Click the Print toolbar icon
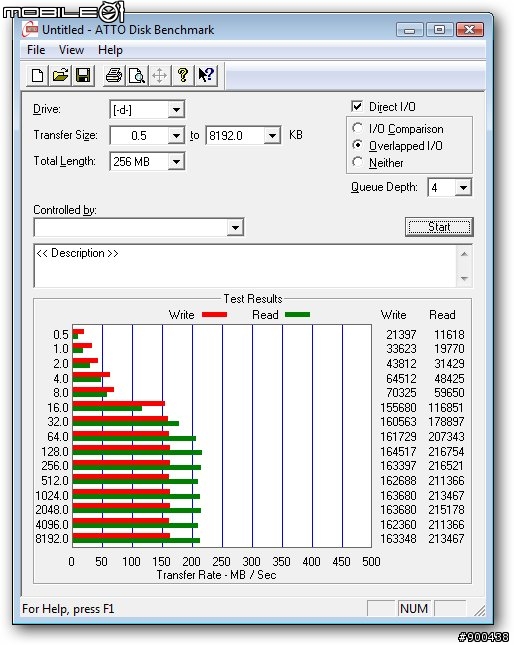This screenshot has width=514, height=645. point(113,75)
